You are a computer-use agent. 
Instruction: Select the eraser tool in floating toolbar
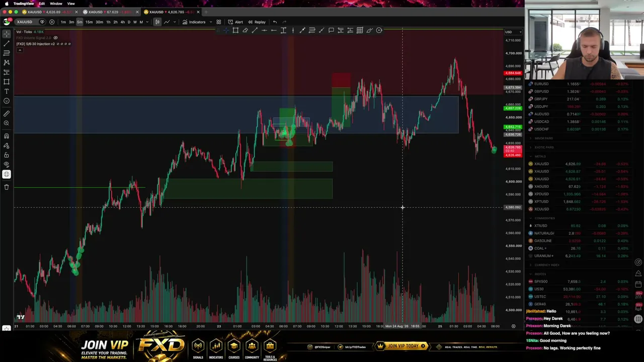[245, 30]
